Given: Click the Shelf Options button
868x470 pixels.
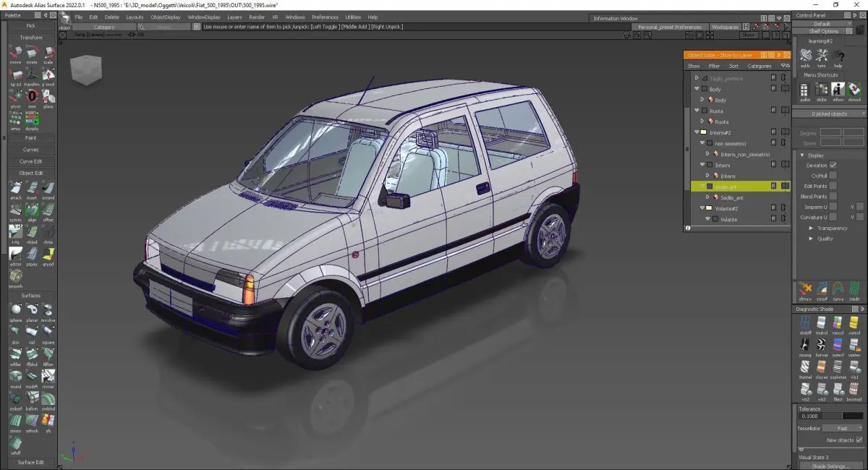Looking at the screenshot, I should [825, 31].
